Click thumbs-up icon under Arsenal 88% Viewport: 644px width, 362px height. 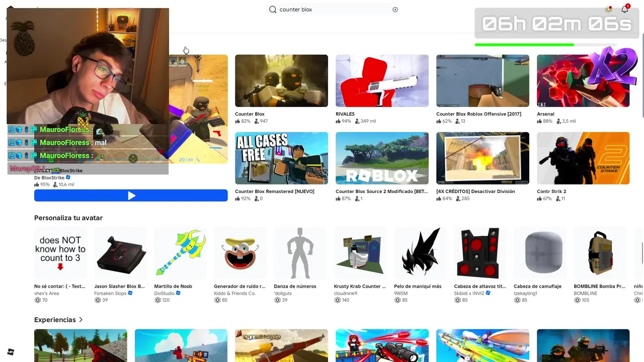pos(539,121)
